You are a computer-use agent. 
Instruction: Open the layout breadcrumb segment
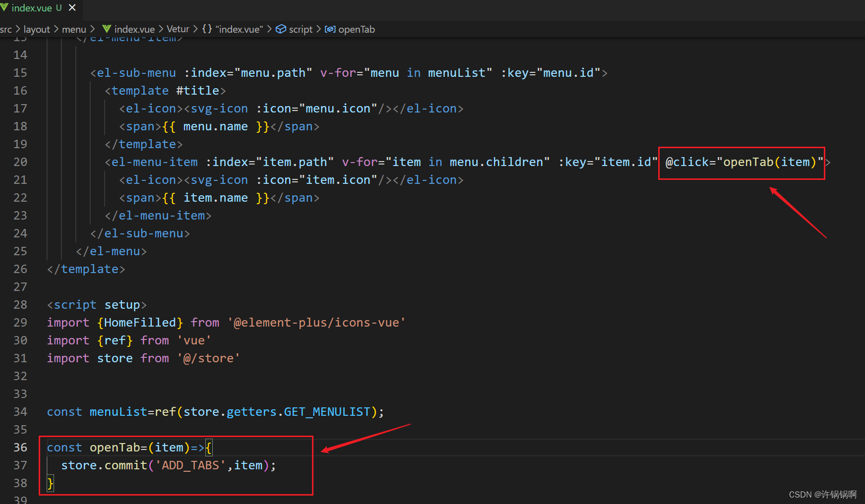coord(37,29)
